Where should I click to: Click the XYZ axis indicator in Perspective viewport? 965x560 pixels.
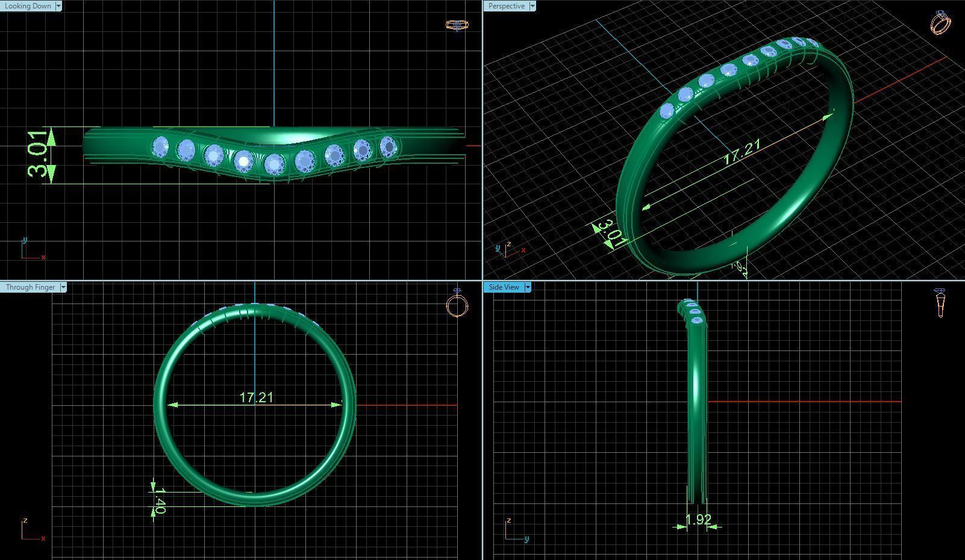click(x=511, y=249)
